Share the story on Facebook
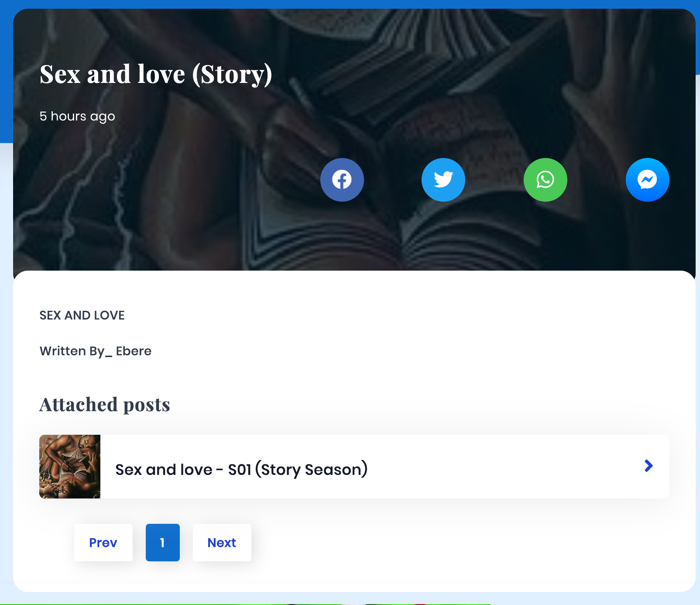Image resolution: width=700 pixels, height=605 pixels. click(x=342, y=180)
